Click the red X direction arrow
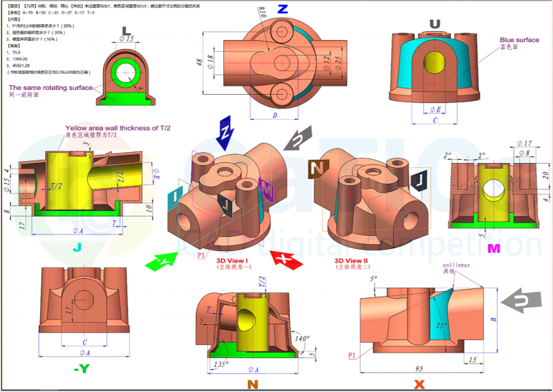This screenshot has width=553, height=392. (286, 260)
